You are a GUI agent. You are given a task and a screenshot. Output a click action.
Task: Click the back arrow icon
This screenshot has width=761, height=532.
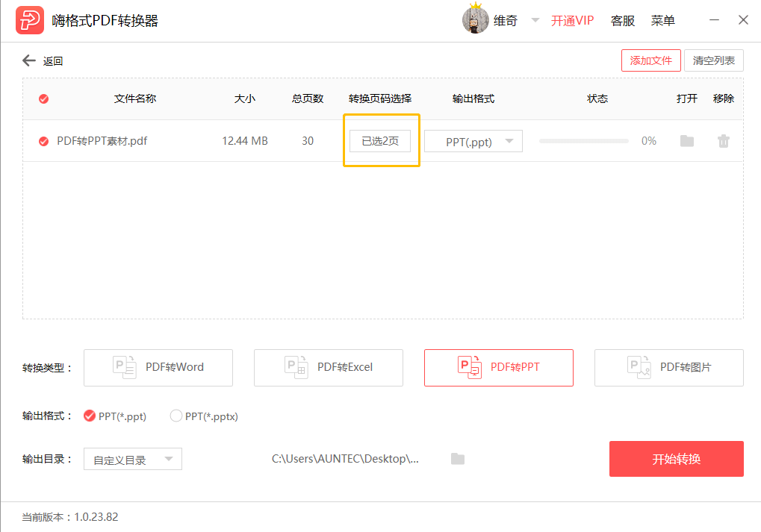pos(29,60)
